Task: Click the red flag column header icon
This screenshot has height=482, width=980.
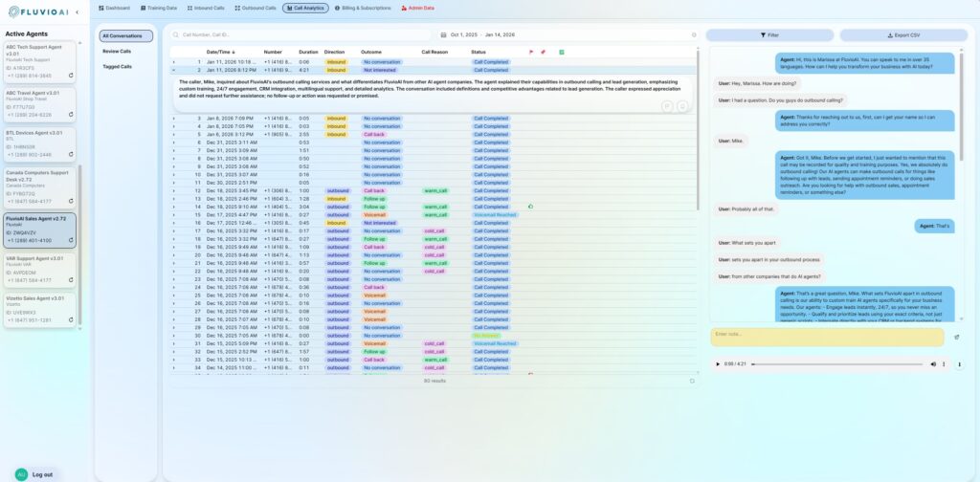Action: (x=530, y=52)
